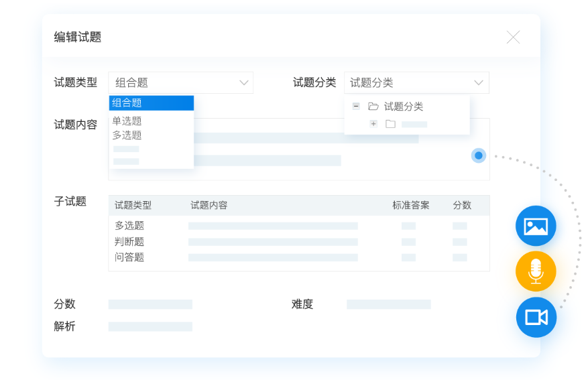The width and height of the screenshot is (588, 380).
Task: Open the 试题分类 dropdown box
Action: click(x=416, y=82)
